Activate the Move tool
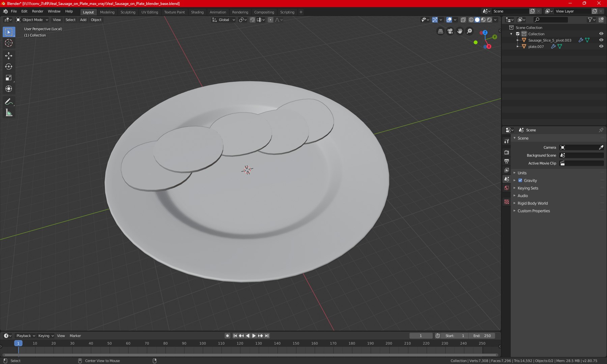 pos(9,56)
